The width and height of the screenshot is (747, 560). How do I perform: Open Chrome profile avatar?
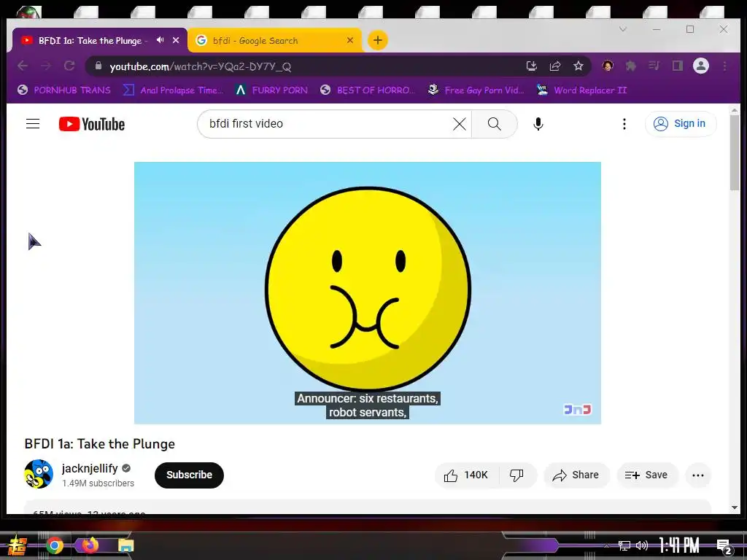pos(701,66)
